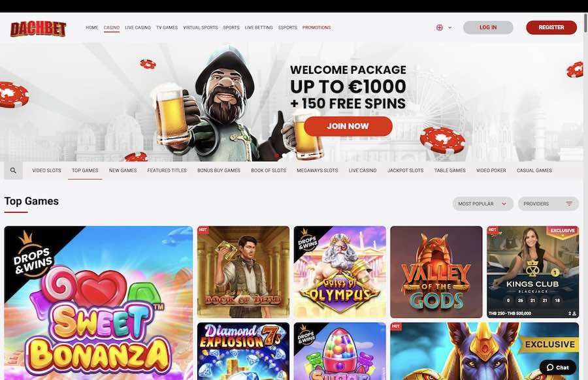Open the Chat bubble widget
This screenshot has height=380, width=588.
pos(558,367)
